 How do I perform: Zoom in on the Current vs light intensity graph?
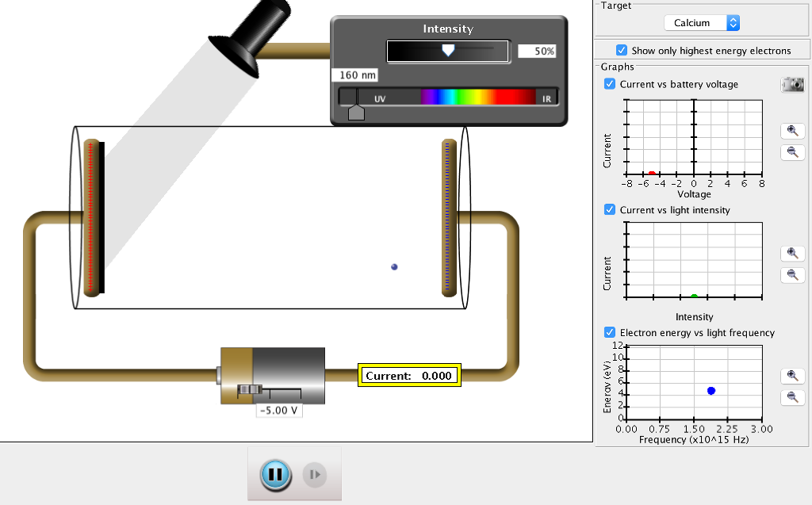tap(792, 253)
